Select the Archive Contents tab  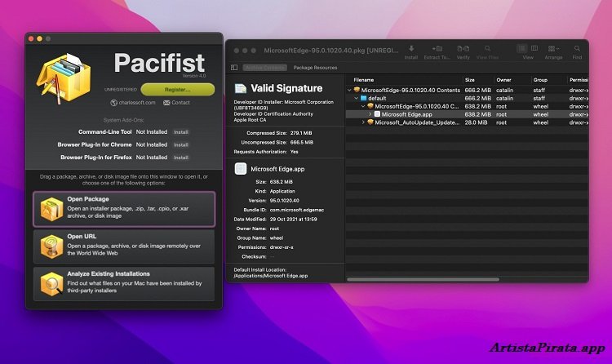coord(265,68)
